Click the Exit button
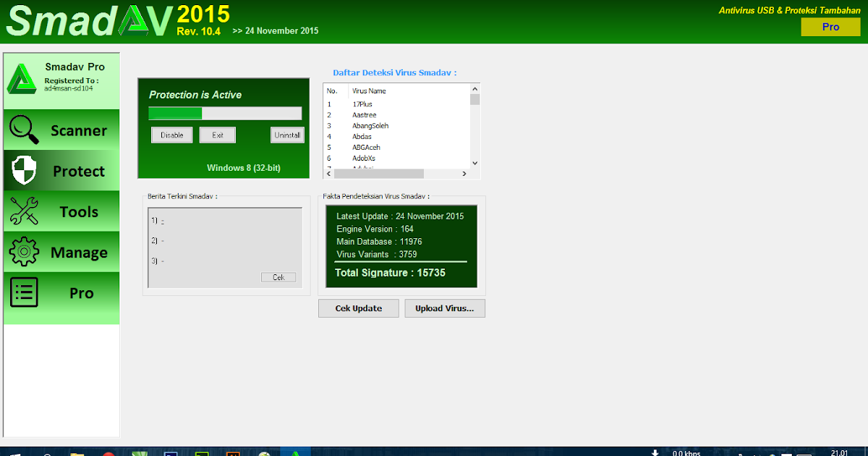 click(x=218, y=135)
